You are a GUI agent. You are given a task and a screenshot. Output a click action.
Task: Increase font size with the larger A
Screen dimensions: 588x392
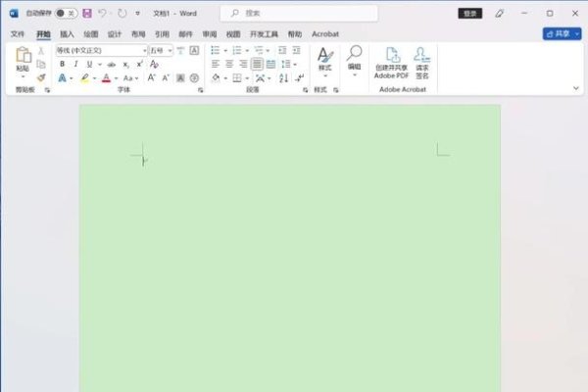coord(151,78)
